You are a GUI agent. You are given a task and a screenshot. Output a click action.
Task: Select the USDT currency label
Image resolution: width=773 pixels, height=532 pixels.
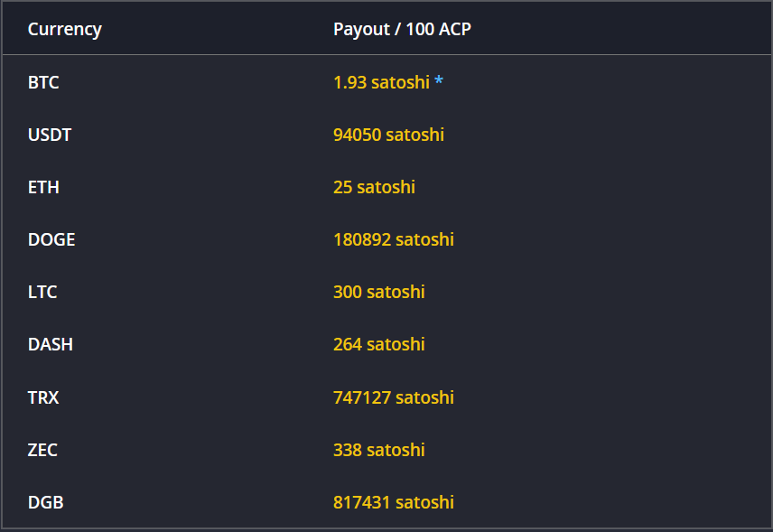(x=50, y=135)
